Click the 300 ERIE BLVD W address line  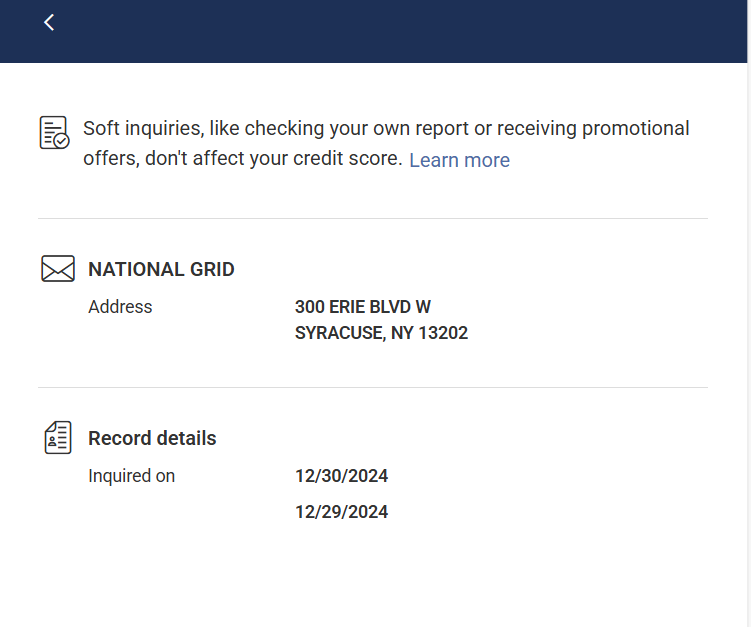tap(362, 307)
